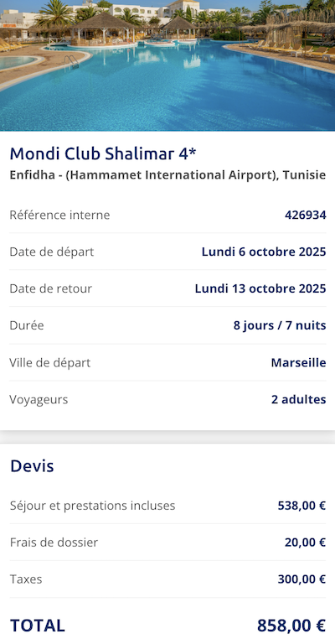The image size is (335, 644).
Task: Select the 858,00 € total amount
Action: [291, 626]
